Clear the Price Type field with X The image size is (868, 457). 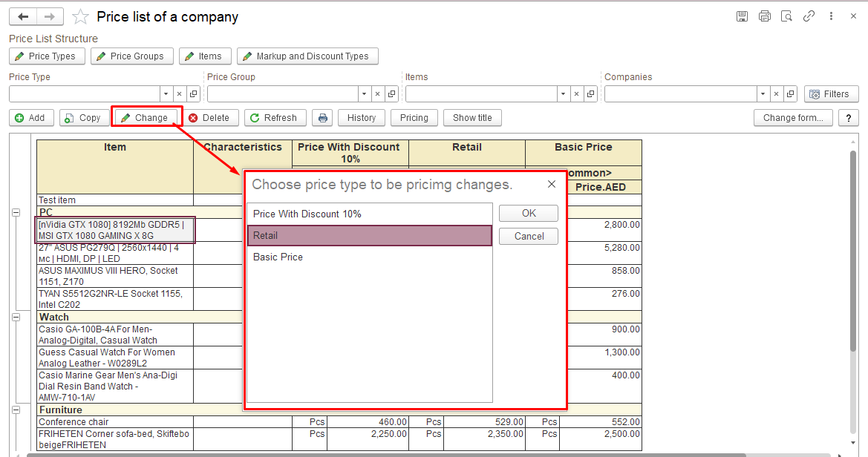pyautogui.click(x=180, y=94)
